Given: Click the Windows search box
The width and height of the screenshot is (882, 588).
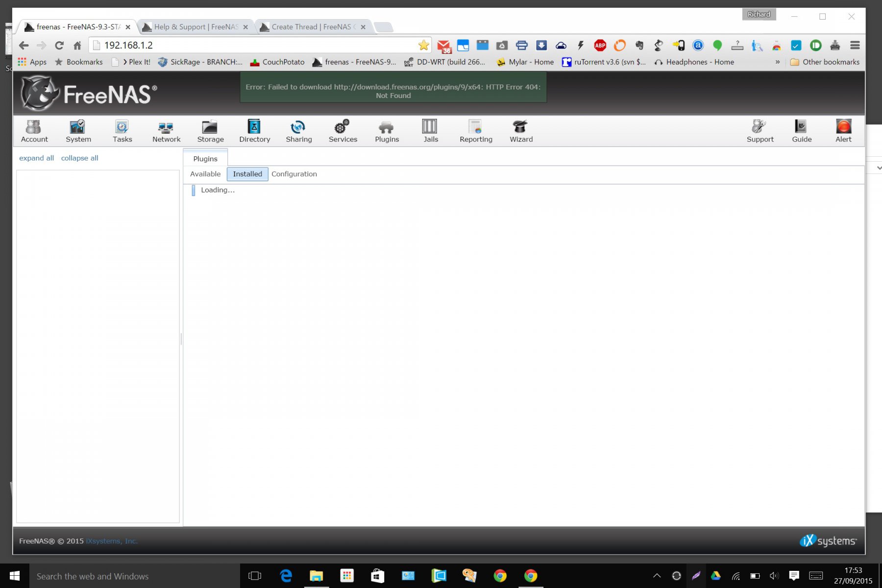Looking at the screenshot, I should point(135,576).
